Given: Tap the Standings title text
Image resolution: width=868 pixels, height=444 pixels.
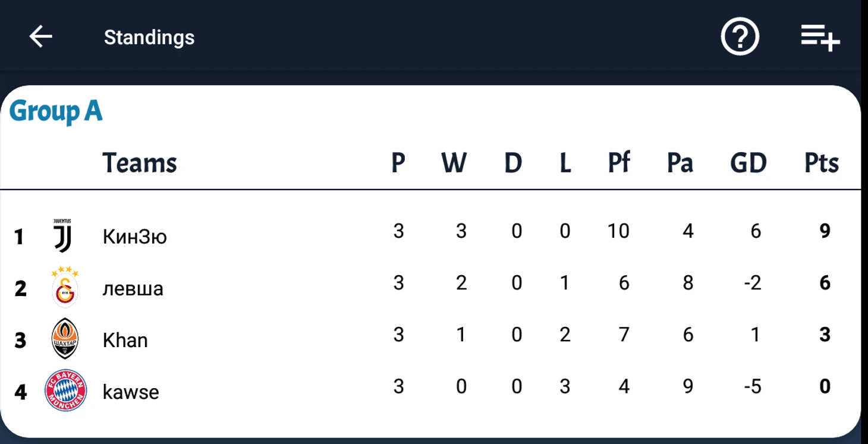Looking at the screenshot, I should (149, 37).
